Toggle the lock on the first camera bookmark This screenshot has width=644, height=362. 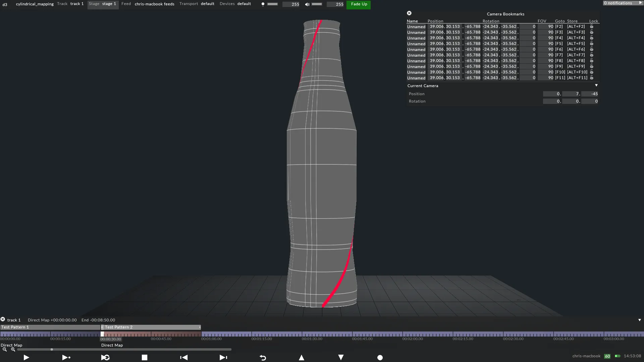coord(592,26)
